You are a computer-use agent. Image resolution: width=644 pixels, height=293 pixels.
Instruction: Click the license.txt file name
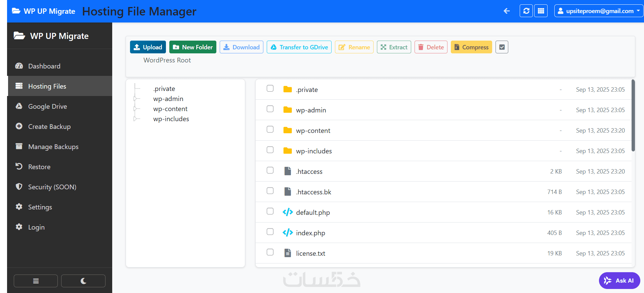click(310, 253)
